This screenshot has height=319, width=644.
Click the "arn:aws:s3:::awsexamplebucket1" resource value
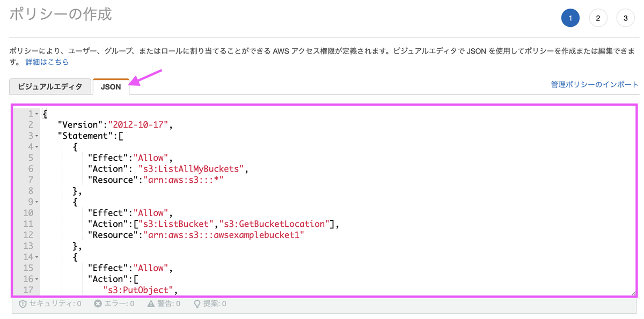[x=223, y=235]
